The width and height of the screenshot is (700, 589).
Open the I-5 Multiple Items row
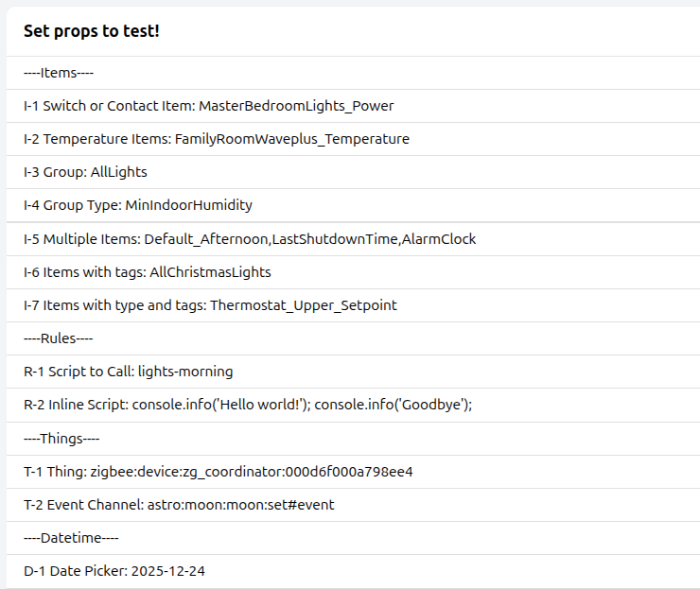pyautogui.click(x=249, y=239)
